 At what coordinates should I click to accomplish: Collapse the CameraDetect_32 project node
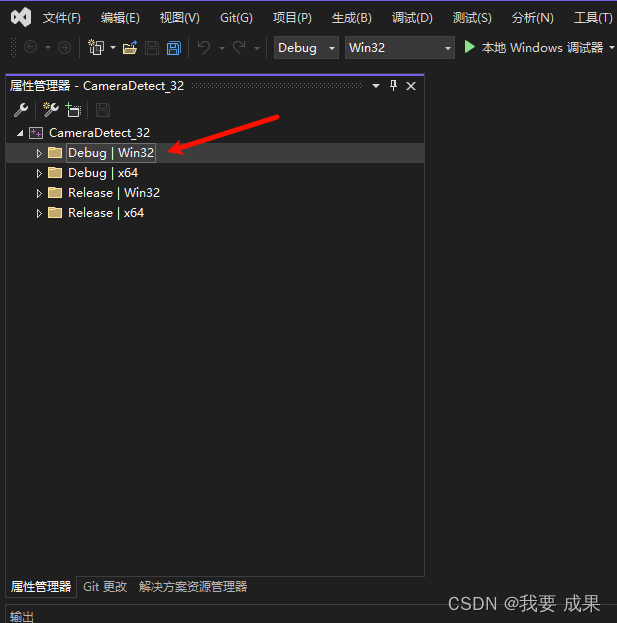[21, 133]
